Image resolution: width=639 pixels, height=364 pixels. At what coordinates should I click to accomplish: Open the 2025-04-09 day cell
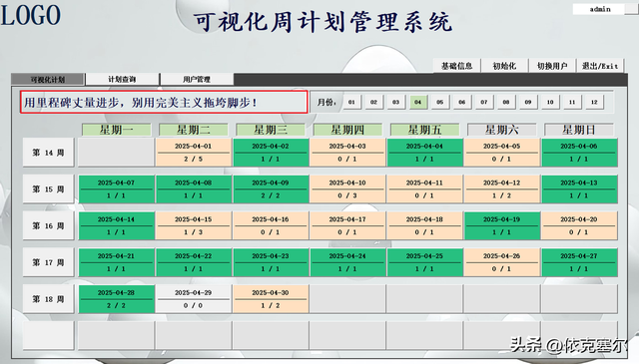pyautogui.click(x=271, y=188)
